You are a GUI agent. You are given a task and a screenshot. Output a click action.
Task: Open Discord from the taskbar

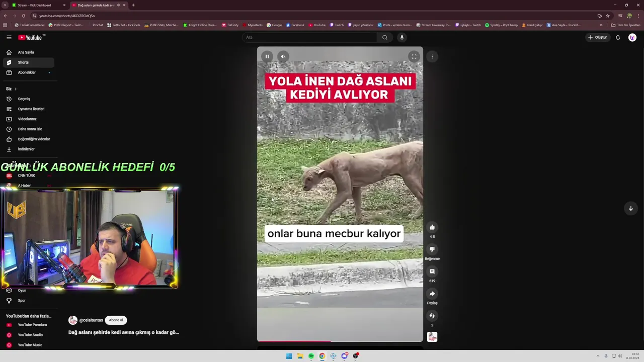tap(345, 356)
